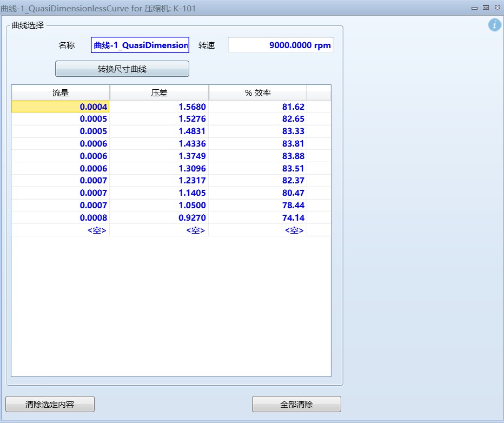The image size is (504, 423).
Task: Select the pressure cell 1.4336
Action: click(x=159, y=144)
